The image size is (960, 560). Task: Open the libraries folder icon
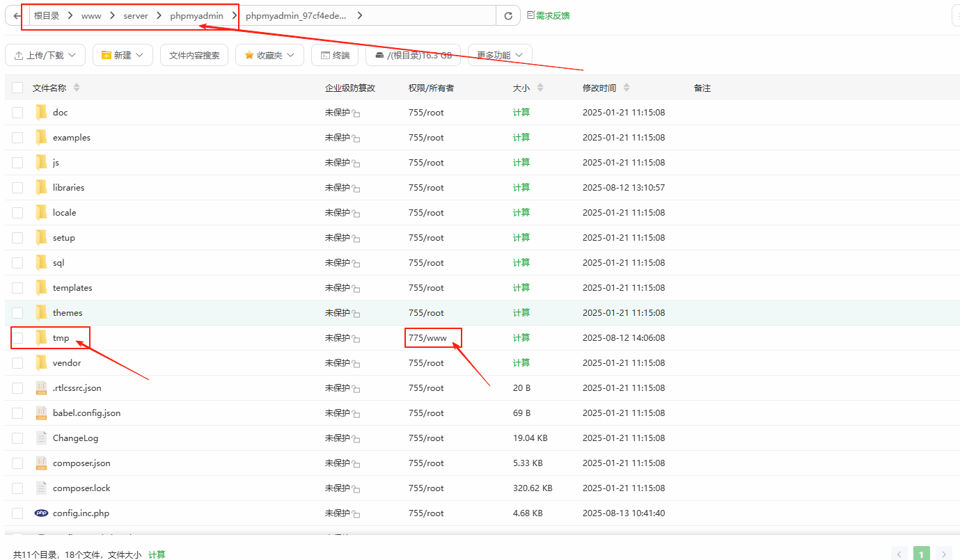(x=41, y=187)
